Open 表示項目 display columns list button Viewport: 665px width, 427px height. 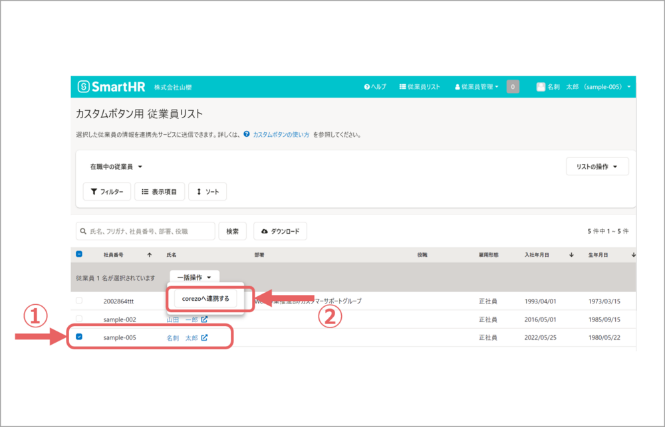[159, 191]
